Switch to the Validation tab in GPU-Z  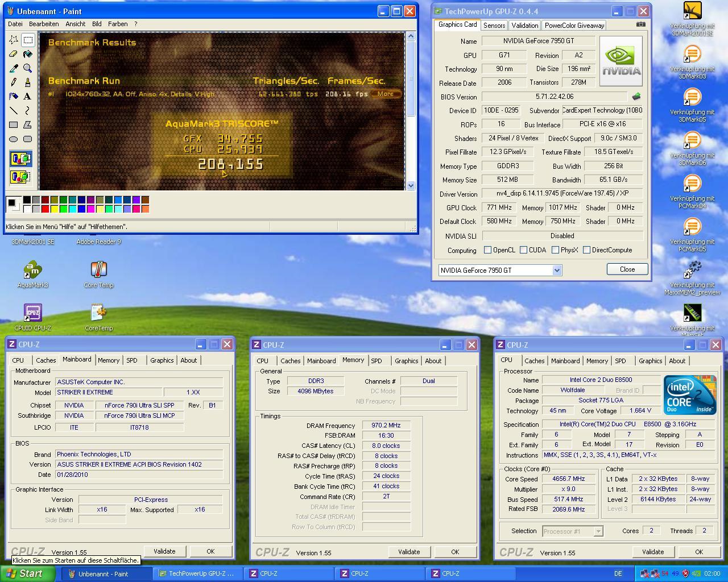524,26
